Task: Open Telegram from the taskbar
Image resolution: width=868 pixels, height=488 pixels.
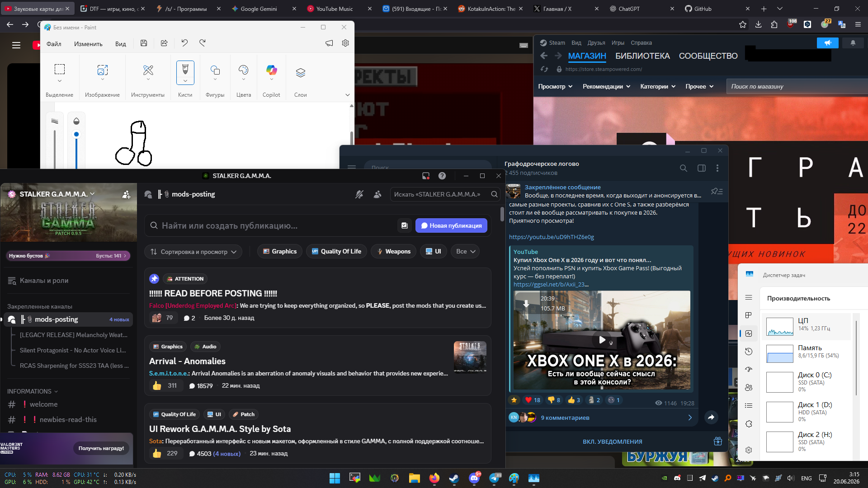Action: click(x=494, y=478)
